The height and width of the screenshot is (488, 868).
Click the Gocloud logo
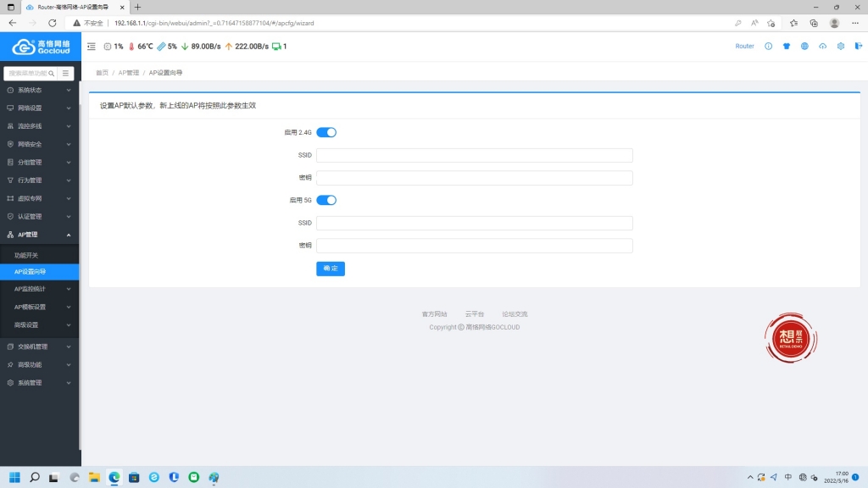click(x=41, y=47)
